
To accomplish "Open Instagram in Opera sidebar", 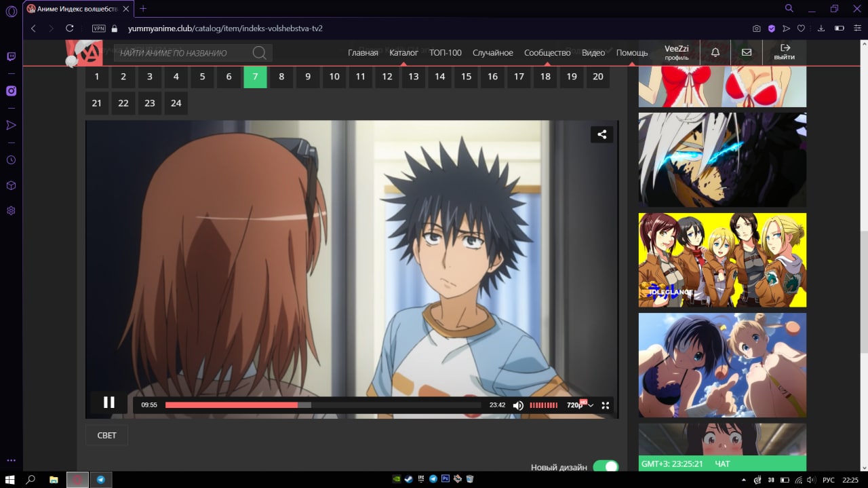I will tap(11, 91).
